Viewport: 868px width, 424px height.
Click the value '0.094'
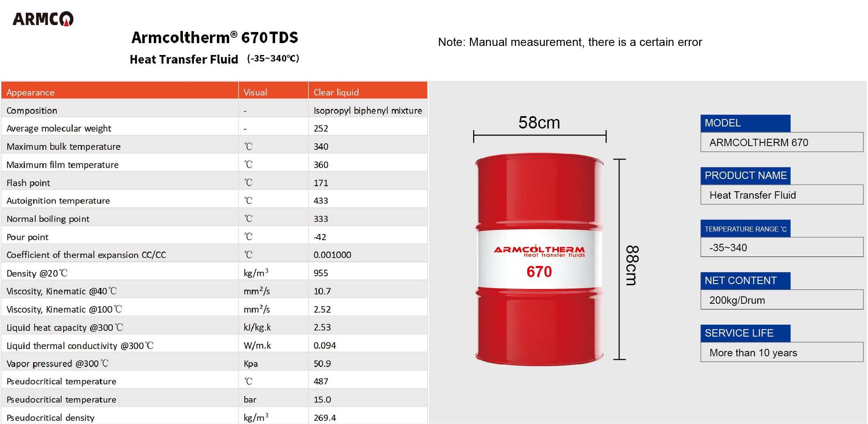(x=325, y=346)
